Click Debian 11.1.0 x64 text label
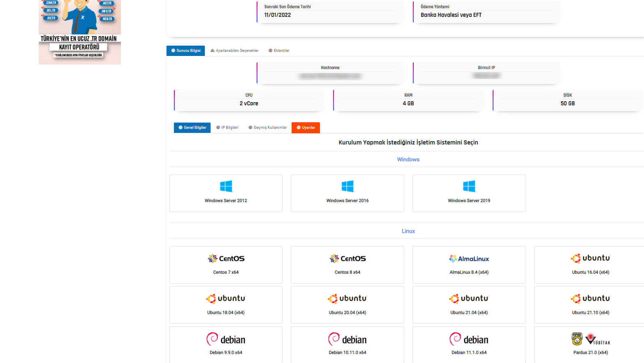This screenshot has width=644, height=363. pyautogui.click(x=469, y=353)
